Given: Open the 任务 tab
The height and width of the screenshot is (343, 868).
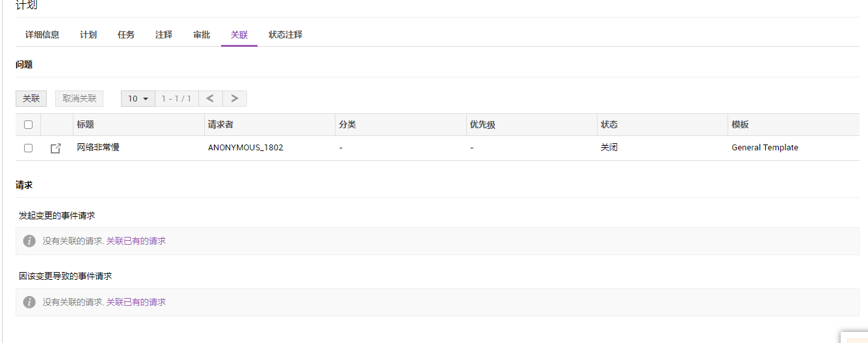Looking at the screenshot, I should pyautogui.click(x=126, y=34).
